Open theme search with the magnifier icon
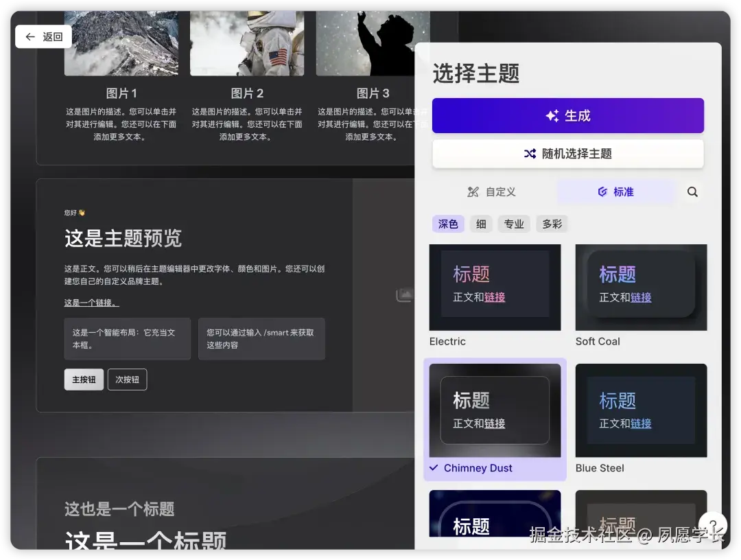Image resolution: width=741 pixels, height=560 pixels. 692,191
